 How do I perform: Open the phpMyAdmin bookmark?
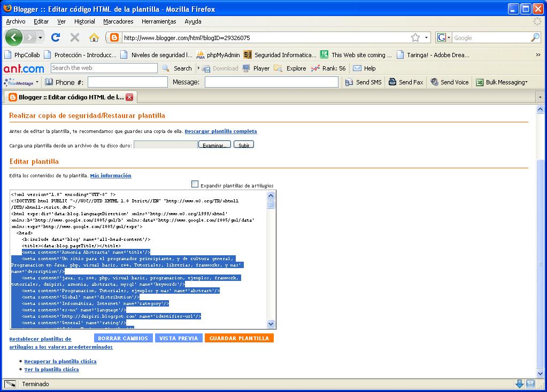click(218, 55)
